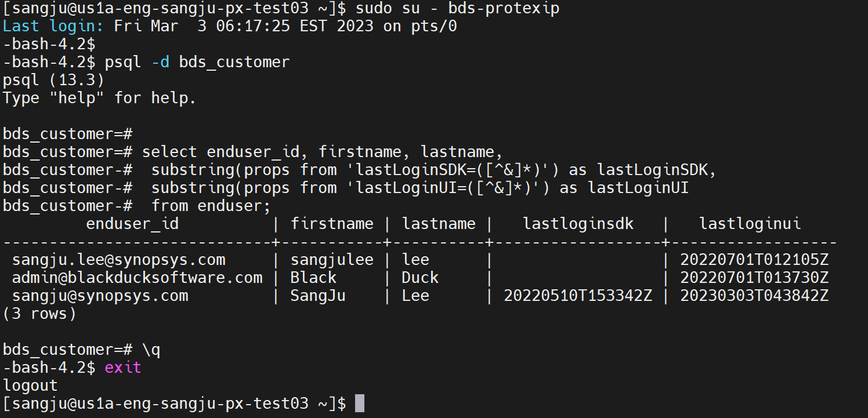
Task: Click the 20220701T012105Z timestamp value
Action: 754,260
